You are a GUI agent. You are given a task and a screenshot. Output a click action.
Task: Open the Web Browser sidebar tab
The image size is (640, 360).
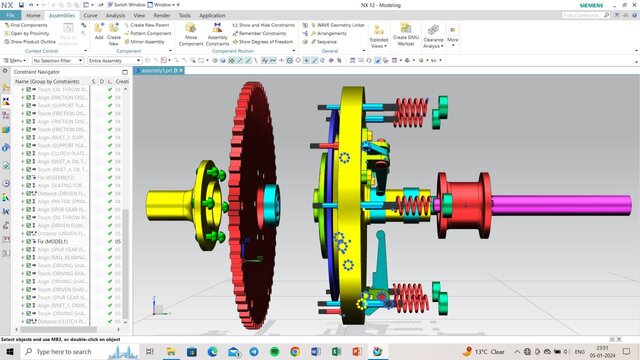coord(6,166)
